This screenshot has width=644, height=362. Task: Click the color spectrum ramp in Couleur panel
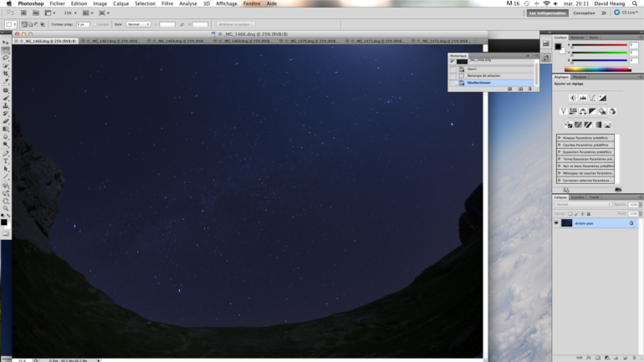(x=597, y=69)
